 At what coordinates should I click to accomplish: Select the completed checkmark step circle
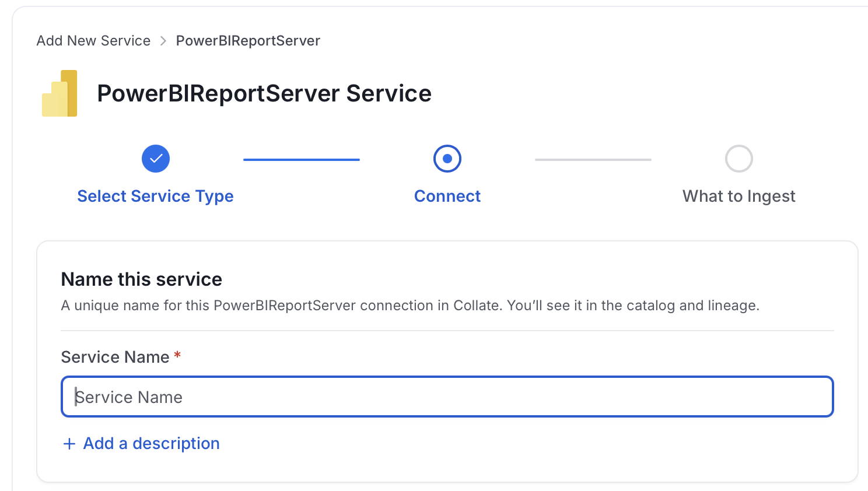tap(156, 159)
